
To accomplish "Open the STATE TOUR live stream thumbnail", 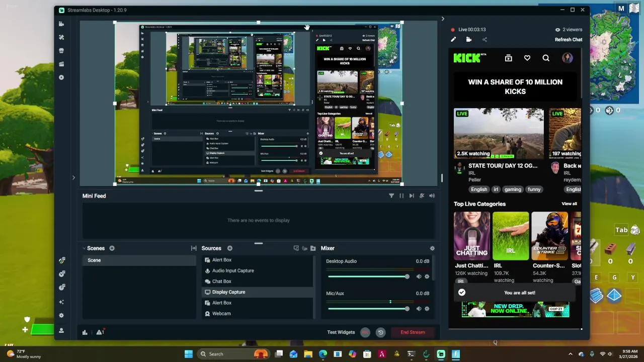I will coord(499,134).
